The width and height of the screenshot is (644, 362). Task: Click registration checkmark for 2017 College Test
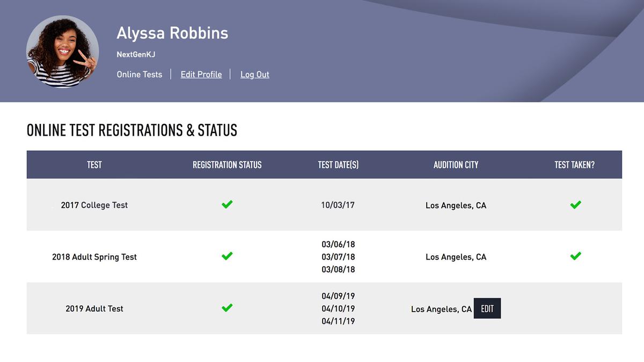click(227, 204)
